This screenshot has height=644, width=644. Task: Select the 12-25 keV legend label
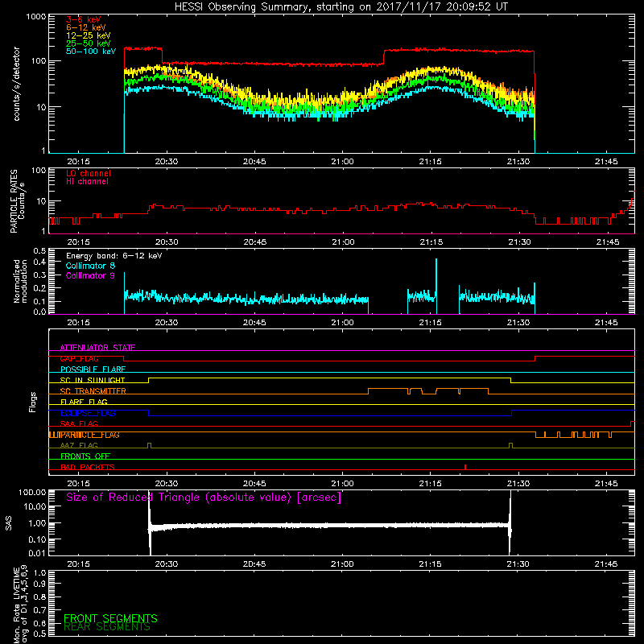point(88,35)
